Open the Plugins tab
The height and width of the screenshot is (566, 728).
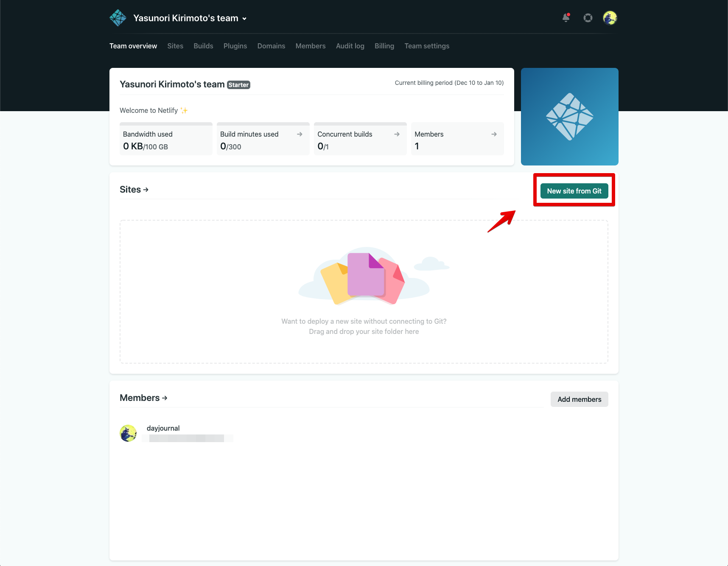pyautogui.click(x=235, y=46)
